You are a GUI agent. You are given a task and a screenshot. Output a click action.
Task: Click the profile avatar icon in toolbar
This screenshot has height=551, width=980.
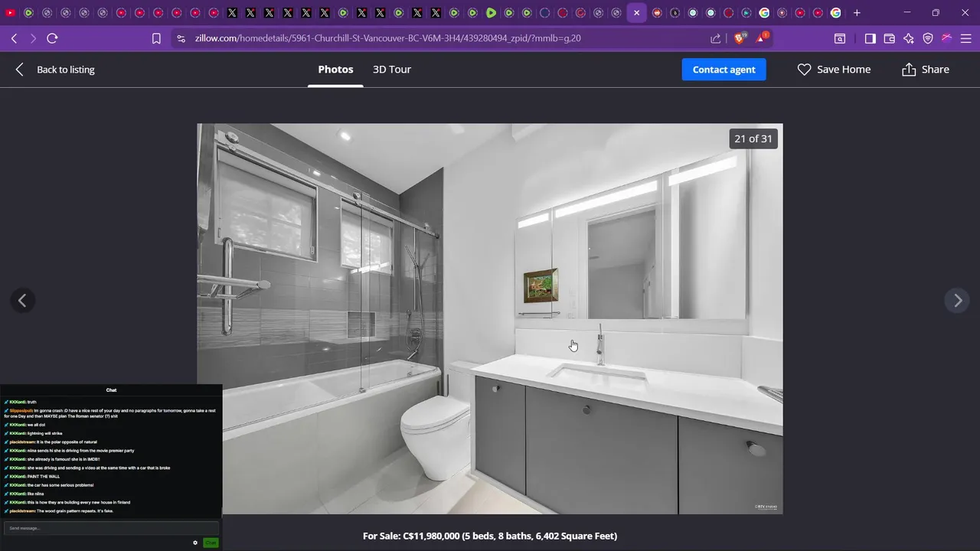click(x=947, y=38)
